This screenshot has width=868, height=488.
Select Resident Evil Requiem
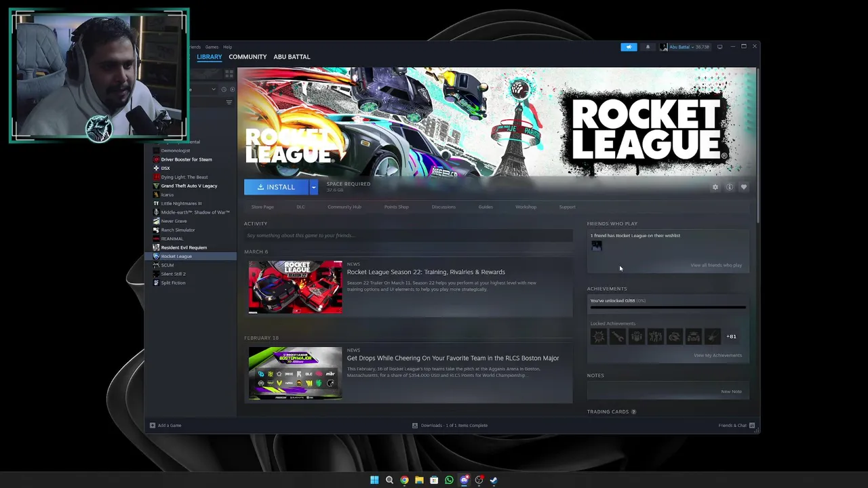pos(184,247)
